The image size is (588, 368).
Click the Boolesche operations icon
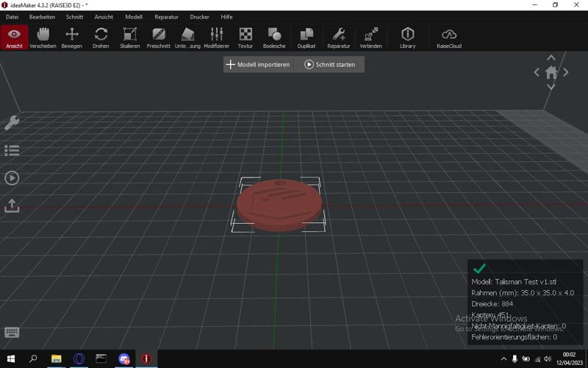coord(274,37)
